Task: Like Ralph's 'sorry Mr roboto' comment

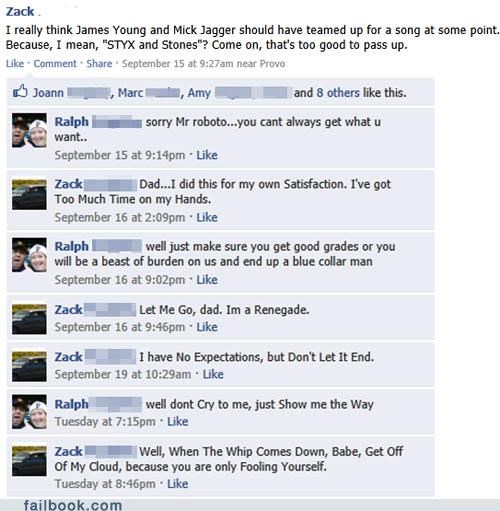Action: click(207, 155)
